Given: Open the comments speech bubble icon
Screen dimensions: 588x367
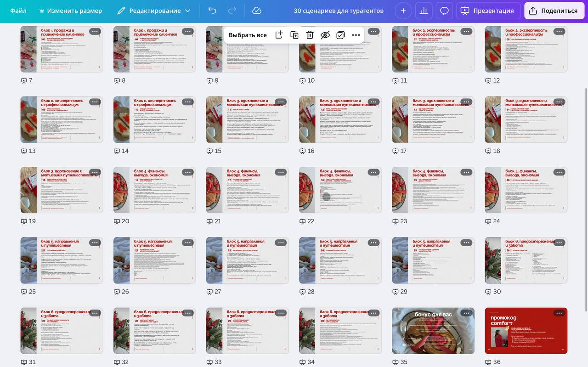Looking at the screenshot, I should 444,11.
